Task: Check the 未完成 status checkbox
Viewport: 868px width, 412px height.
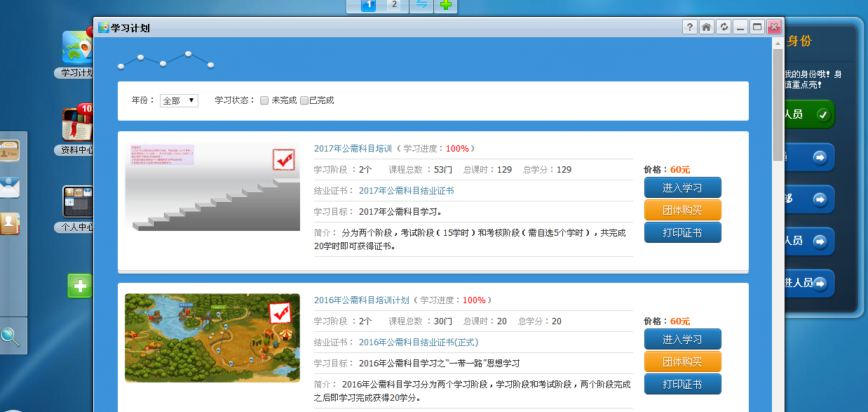Action: pyautogui.click(x=264, y=100)
